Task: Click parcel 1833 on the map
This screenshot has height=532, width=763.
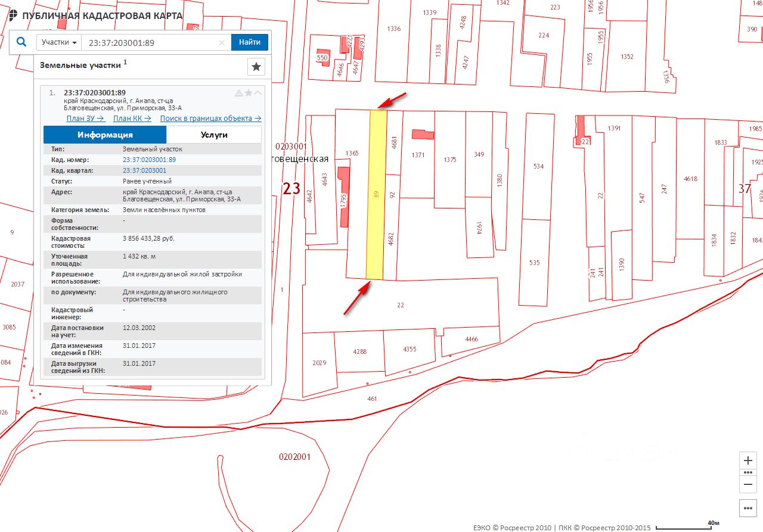Action: point(721,142)
